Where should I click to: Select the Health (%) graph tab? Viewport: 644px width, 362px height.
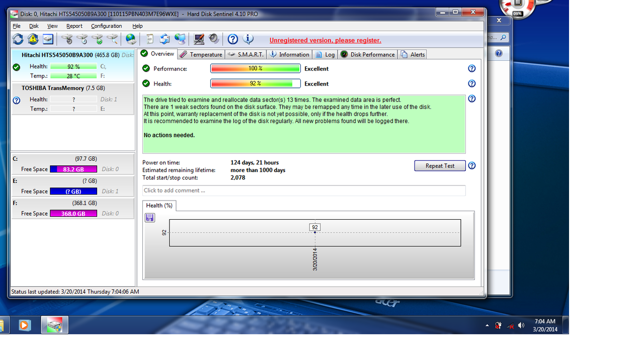(x=159, y=205)
